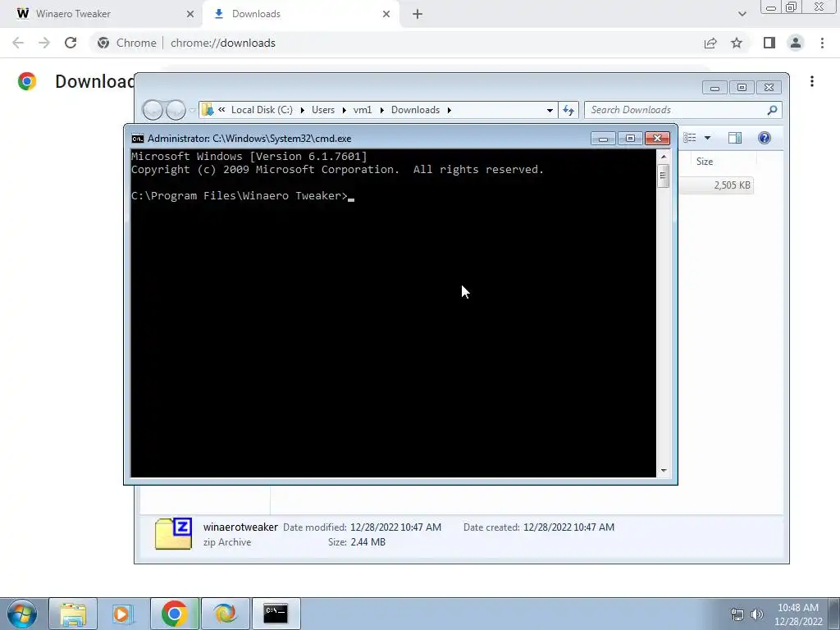Select vm1 in Explorer breadcrumb

pos(362,110)
